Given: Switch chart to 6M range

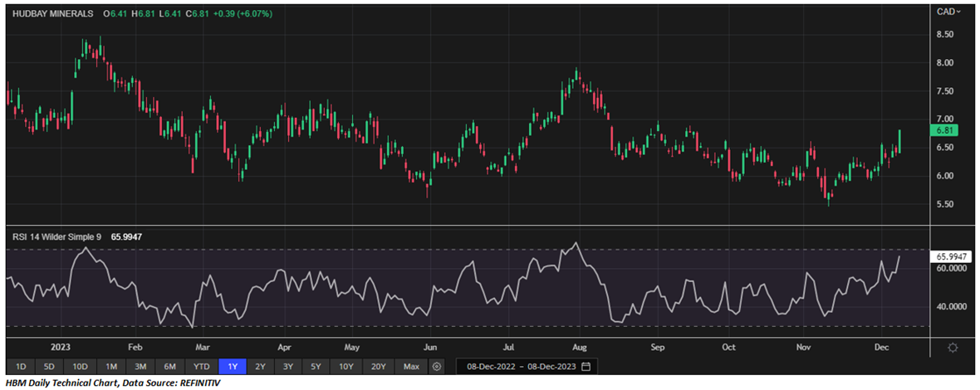Looking at the screenshot, I should pos(169,366).
